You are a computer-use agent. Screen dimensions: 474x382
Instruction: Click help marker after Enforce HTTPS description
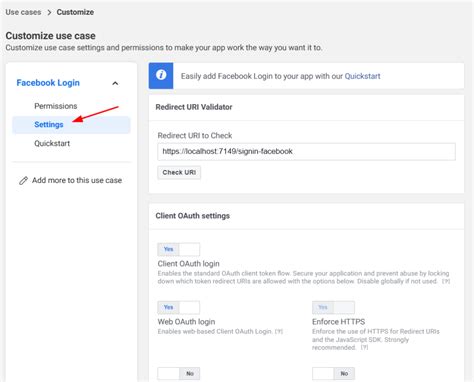click(x=364, y=348)
